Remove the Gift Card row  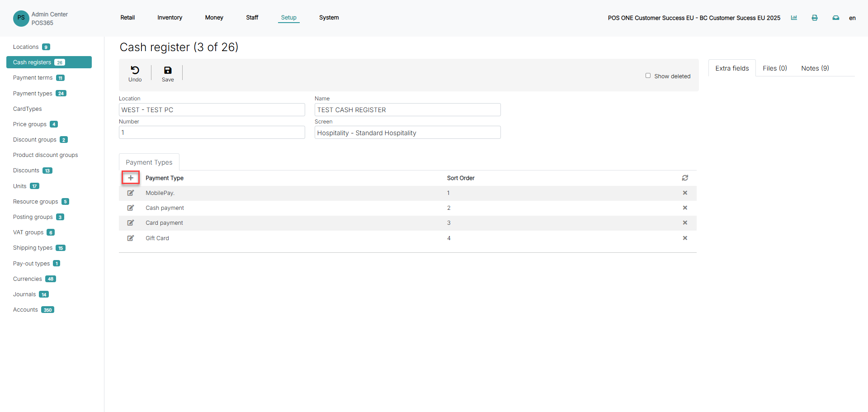(x=685, y=238)
